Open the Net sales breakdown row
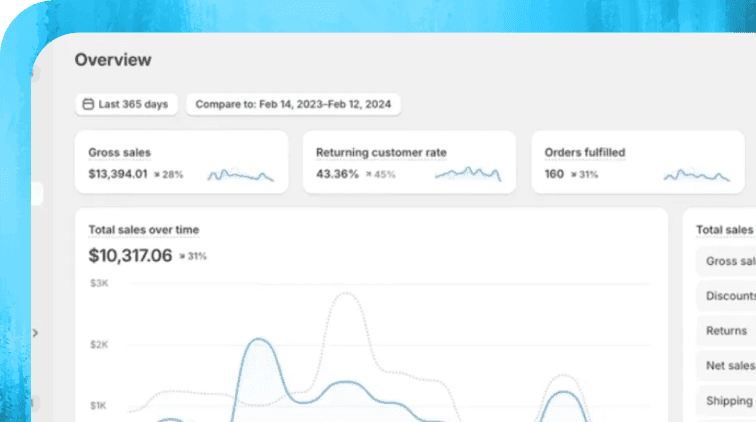This screenshot has width=756, height=422. tap(729, 366)
